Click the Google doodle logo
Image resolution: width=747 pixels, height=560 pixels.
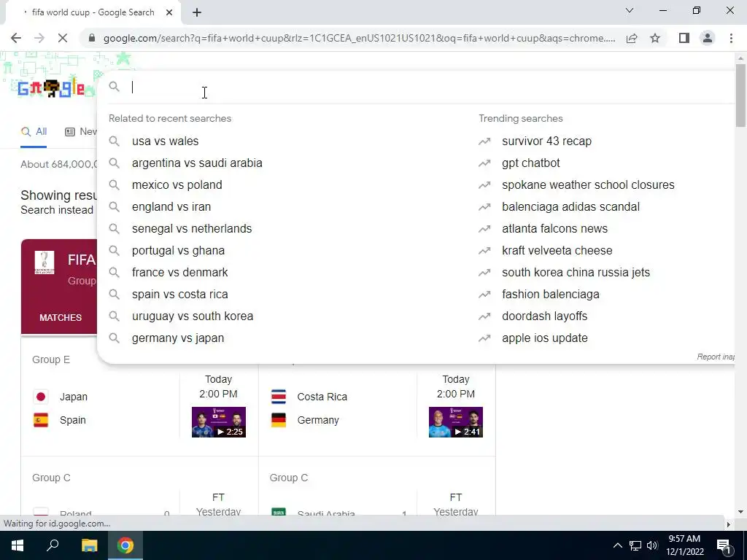(51, 88)
